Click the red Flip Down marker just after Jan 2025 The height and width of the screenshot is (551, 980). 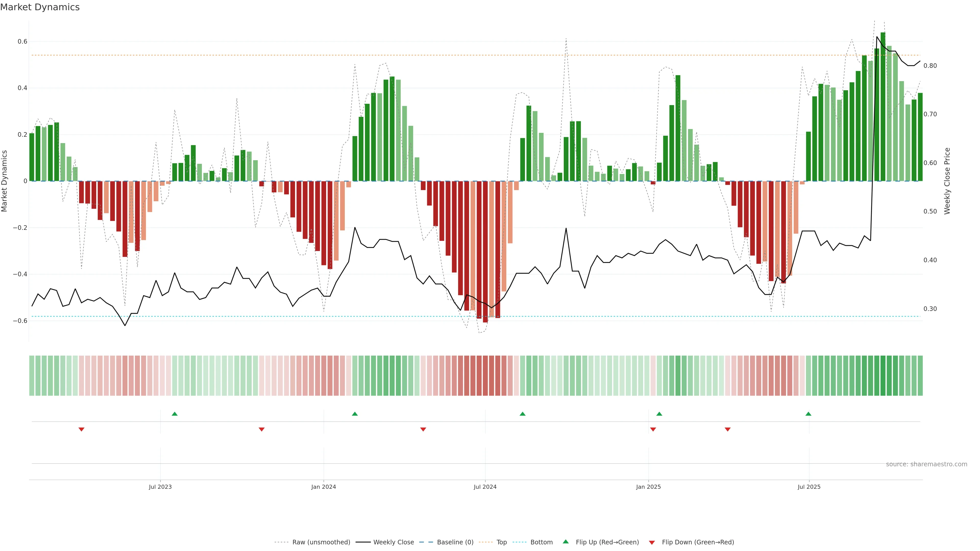pos(653,429)
